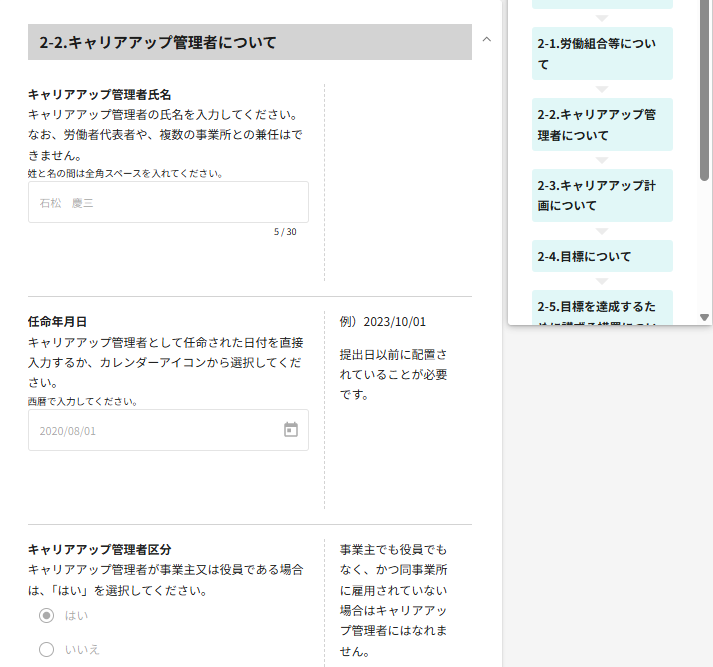The height and width of the screenshot is (667, 713).
Task: Click the キャリアアップ管理者氏名 name input field
Action: (168, 202)
